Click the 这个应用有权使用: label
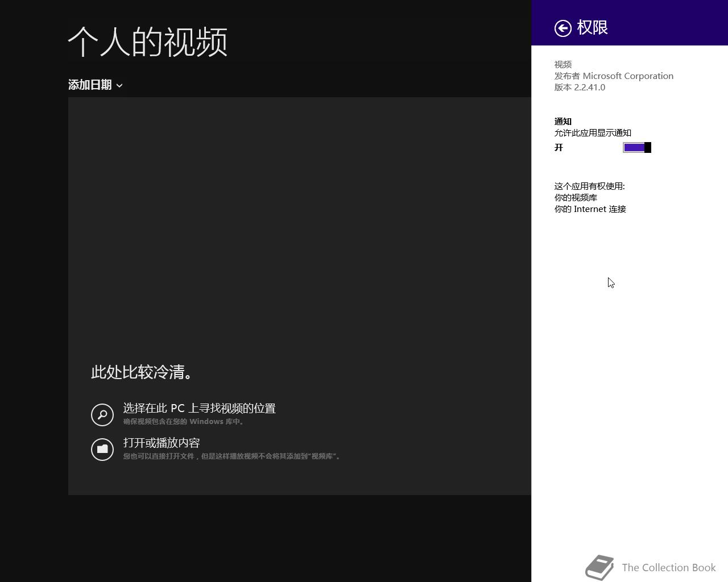728x582 pixels. (590, 186)
